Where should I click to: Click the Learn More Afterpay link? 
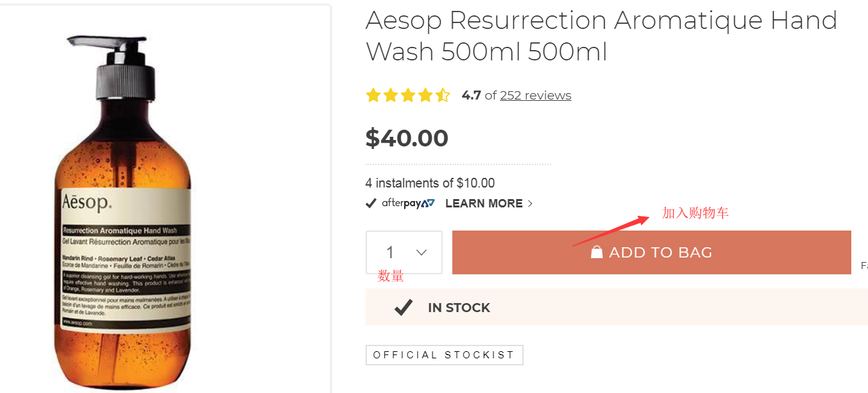484,204
